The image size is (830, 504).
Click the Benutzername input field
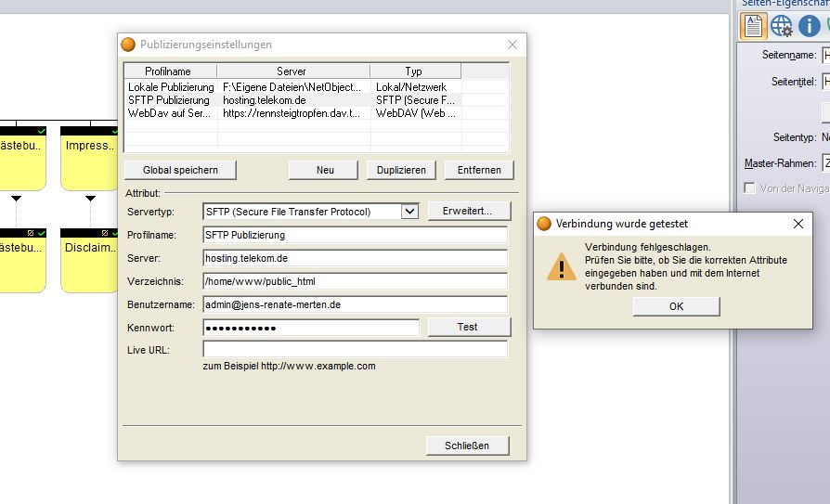click(x=356, y=305)
